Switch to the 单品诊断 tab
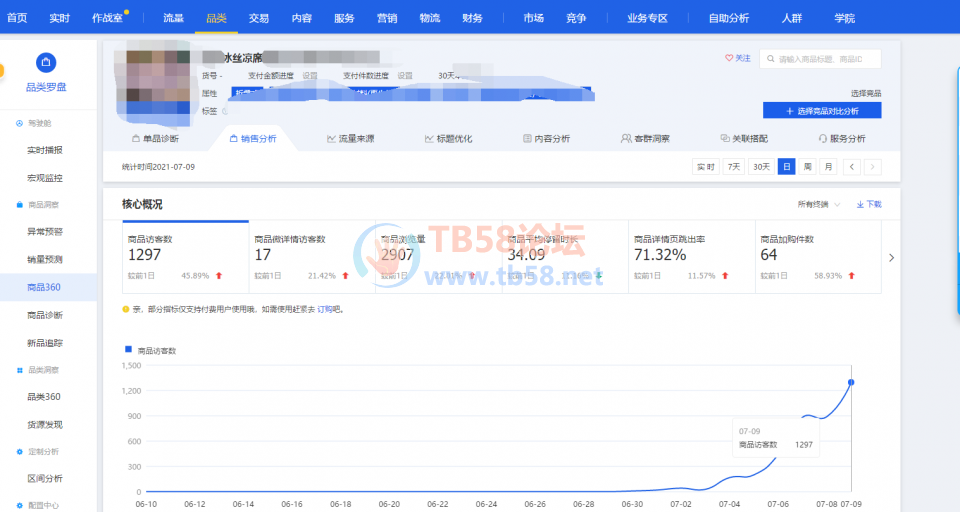This screenshot has width=960, height=512. point(156,138)
